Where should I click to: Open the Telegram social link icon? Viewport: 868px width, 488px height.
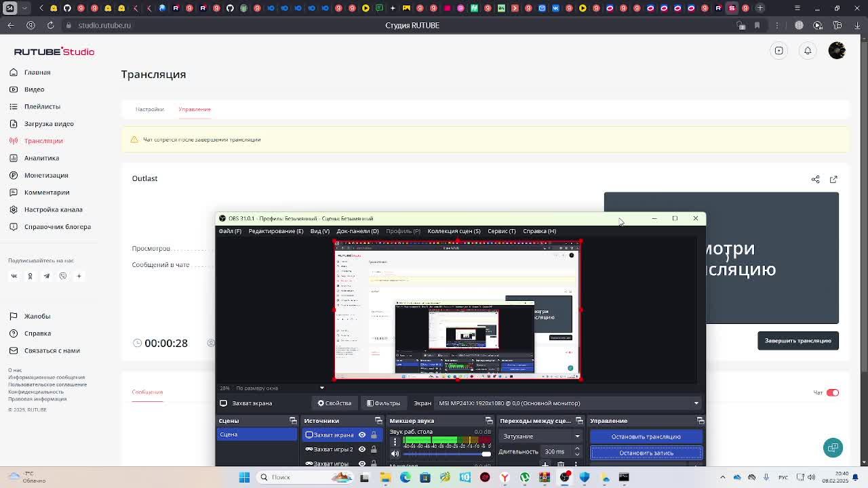point(46,276)
